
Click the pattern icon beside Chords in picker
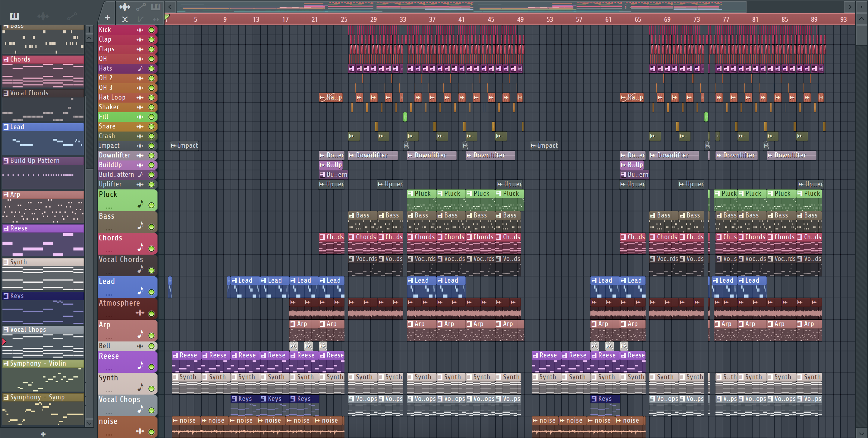pos(6,59)
